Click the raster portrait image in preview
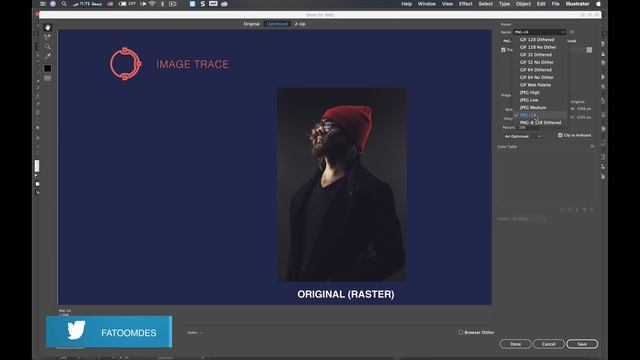640x360 pixels. pyautogui.click(x=342, y=184)
